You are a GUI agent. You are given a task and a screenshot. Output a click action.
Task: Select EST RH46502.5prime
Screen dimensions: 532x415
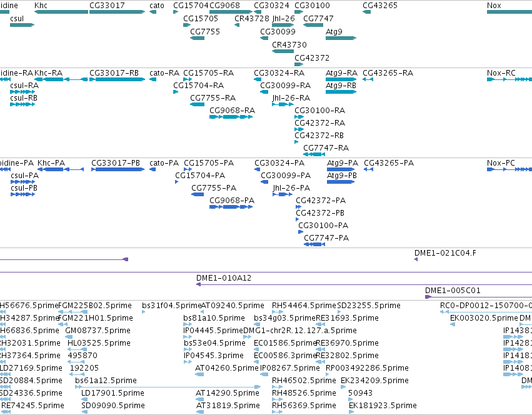pos(278,387)
